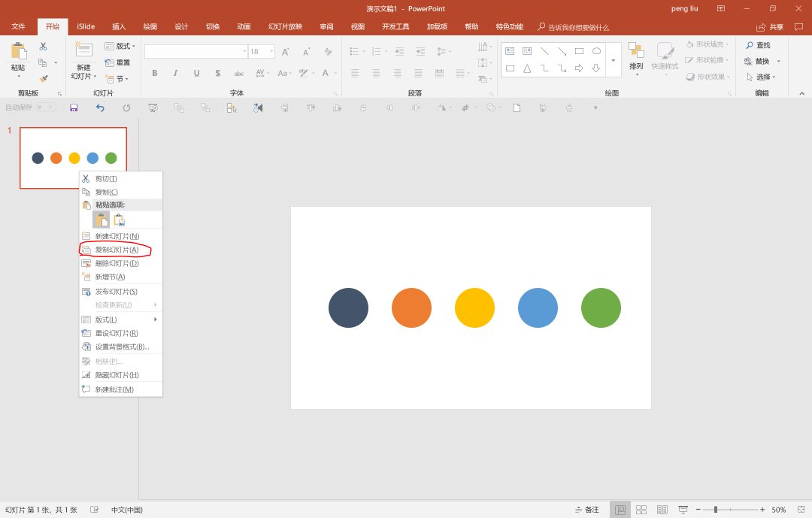Click the zoom slider handle
This screenshot has height=518, width=812.
pos(715,510)
